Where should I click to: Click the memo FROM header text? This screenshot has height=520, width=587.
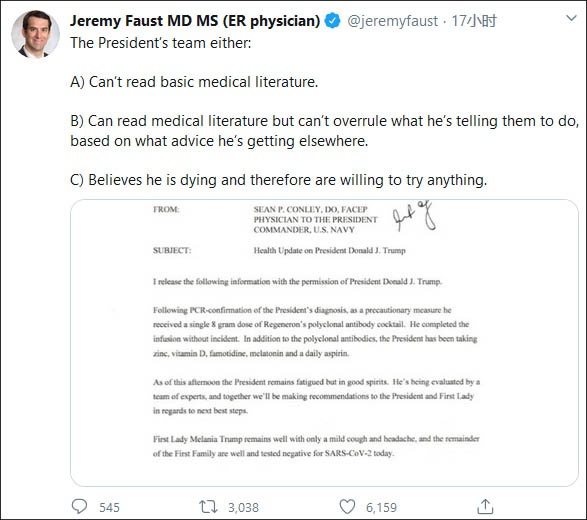(x=166, y=210)
